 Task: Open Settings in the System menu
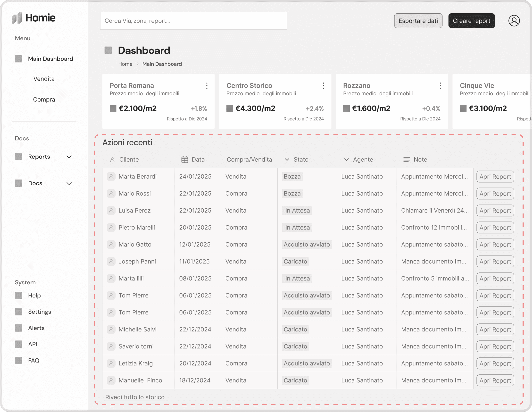tap(40, 312)
